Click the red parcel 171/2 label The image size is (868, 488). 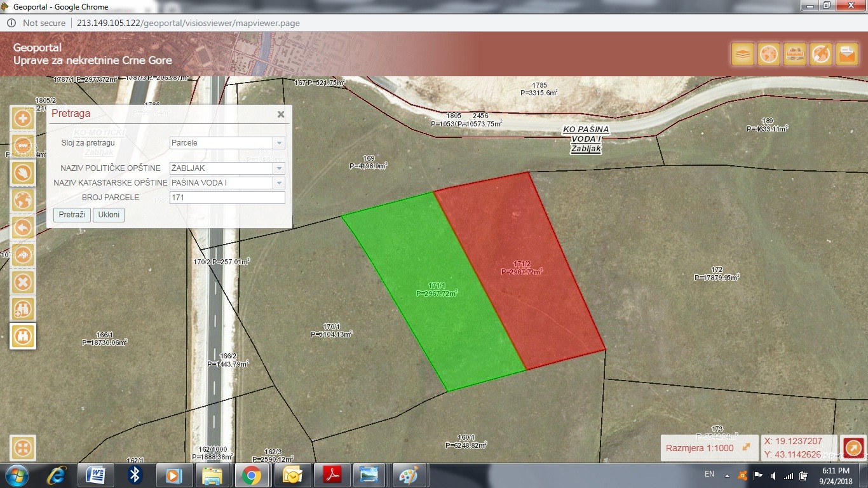pos(522,268)
